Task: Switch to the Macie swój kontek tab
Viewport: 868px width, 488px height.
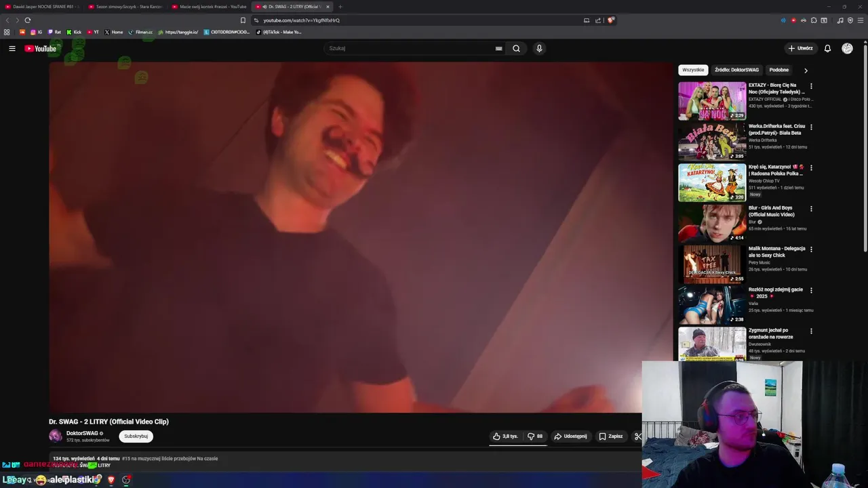Action: point(210,7)
